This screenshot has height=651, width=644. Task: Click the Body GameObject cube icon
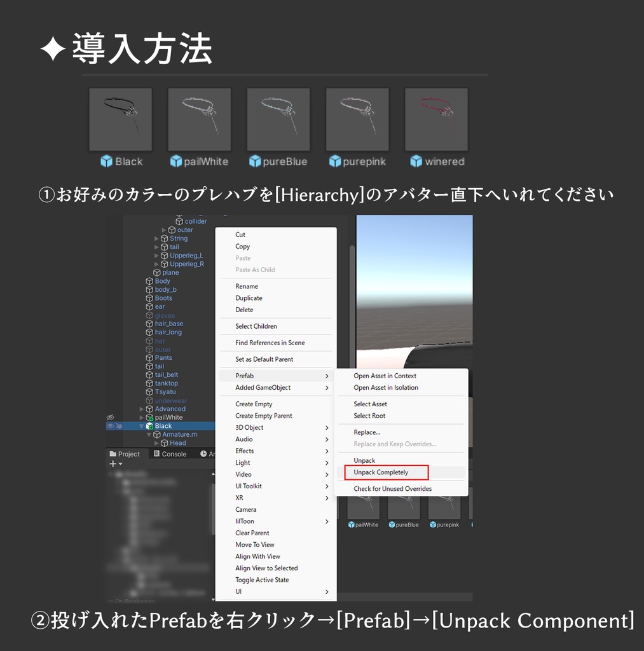coord(149,281)
